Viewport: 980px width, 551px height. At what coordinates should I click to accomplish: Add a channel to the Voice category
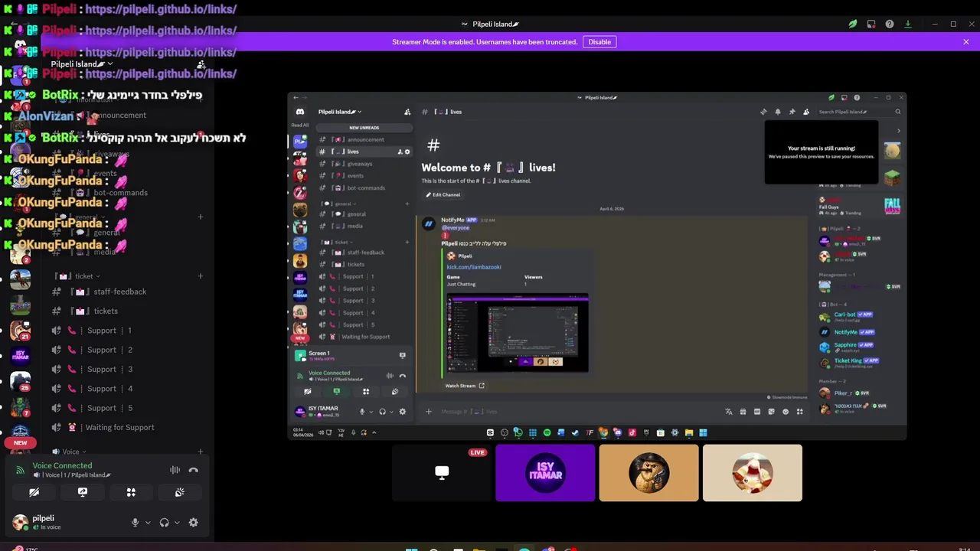(x=201, y=452)
